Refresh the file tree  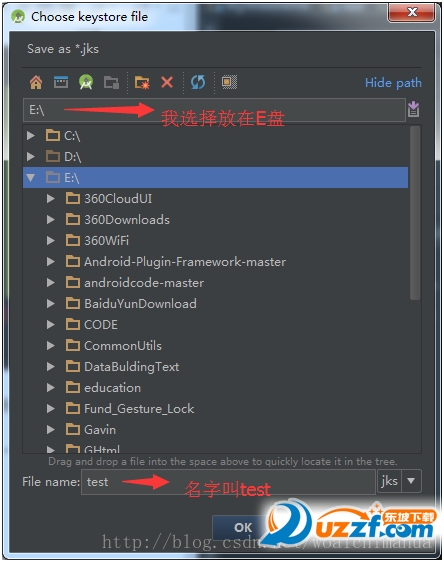tap(198, 82)
